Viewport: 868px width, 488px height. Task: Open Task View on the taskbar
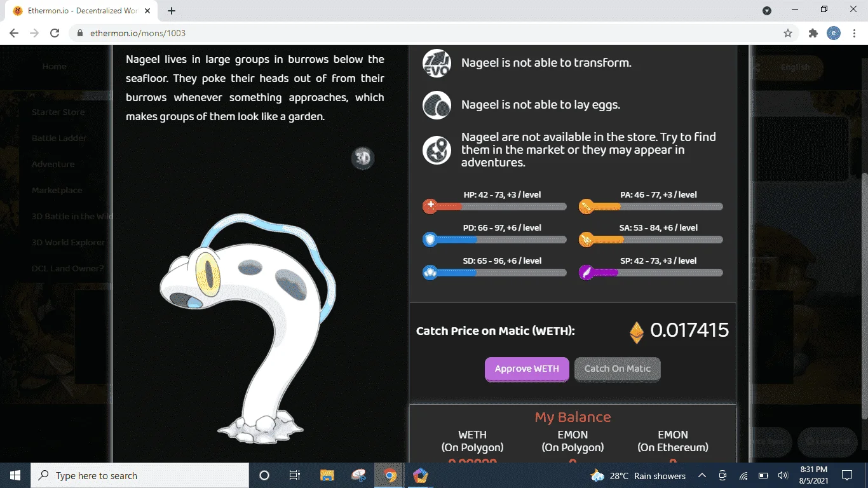295,475
